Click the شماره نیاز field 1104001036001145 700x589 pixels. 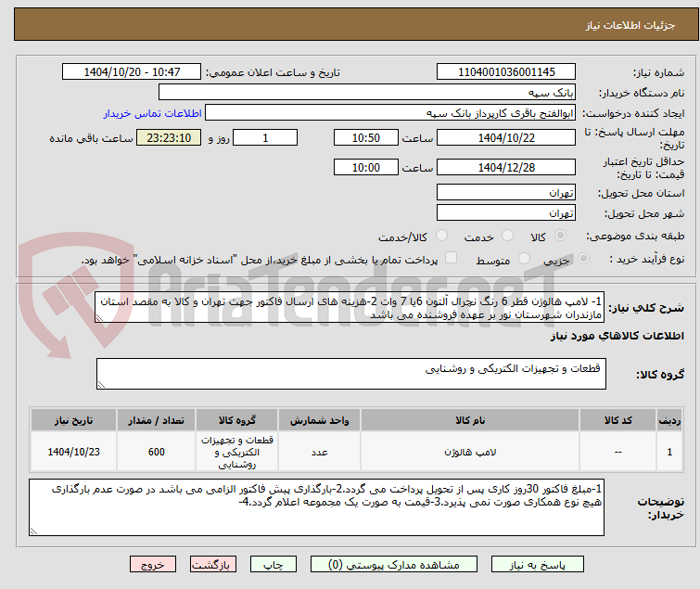[506, 72]
